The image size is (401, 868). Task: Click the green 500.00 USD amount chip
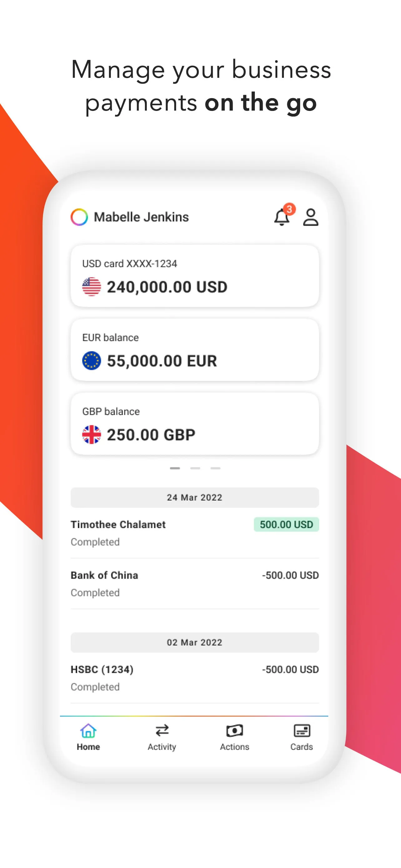(x=286, y=524)
